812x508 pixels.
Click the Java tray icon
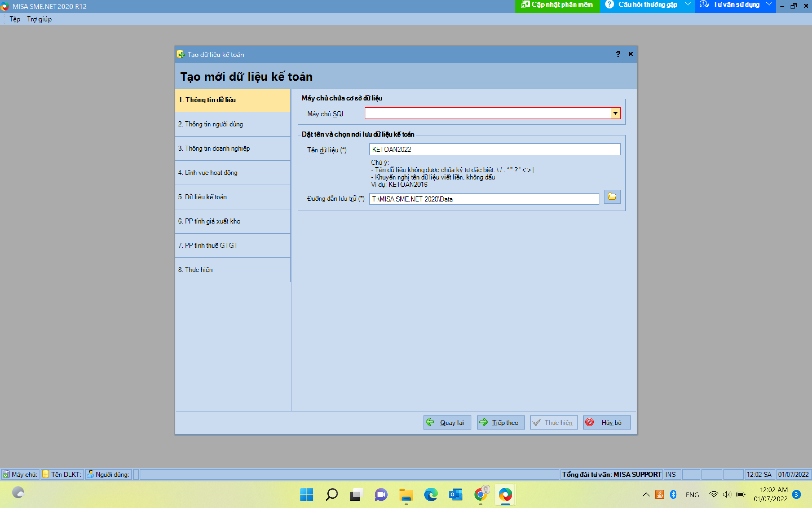tap(660, 494)
